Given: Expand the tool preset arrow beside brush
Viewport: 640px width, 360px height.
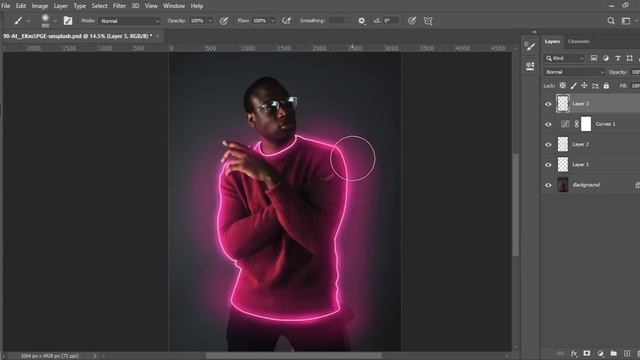Looking at the screenshot, I should click(28, 21).
